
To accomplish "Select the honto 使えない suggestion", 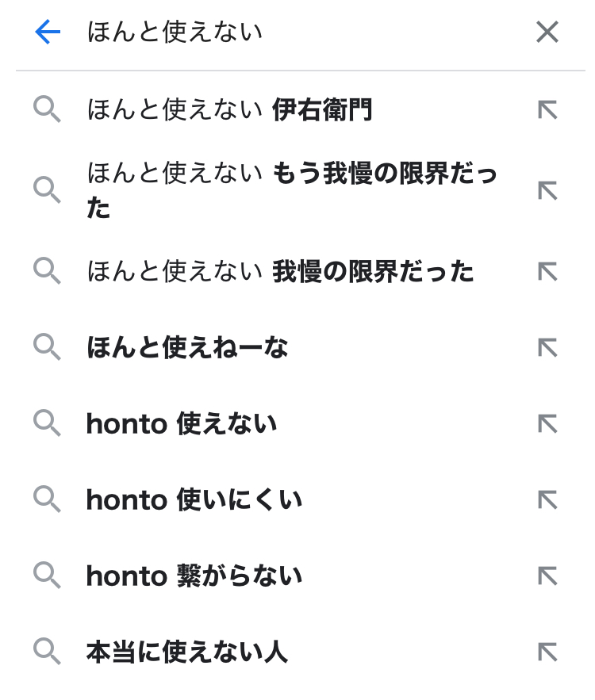I will coord(181,424).
